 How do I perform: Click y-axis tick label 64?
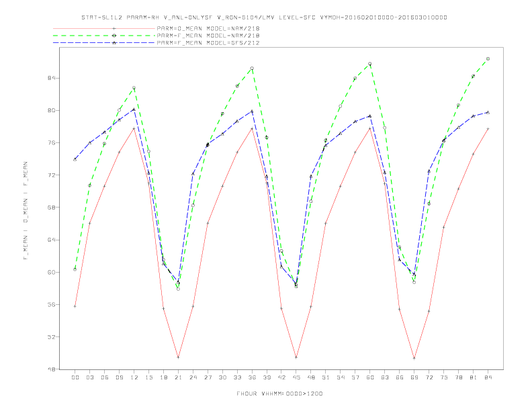click(x=52, y=240)
